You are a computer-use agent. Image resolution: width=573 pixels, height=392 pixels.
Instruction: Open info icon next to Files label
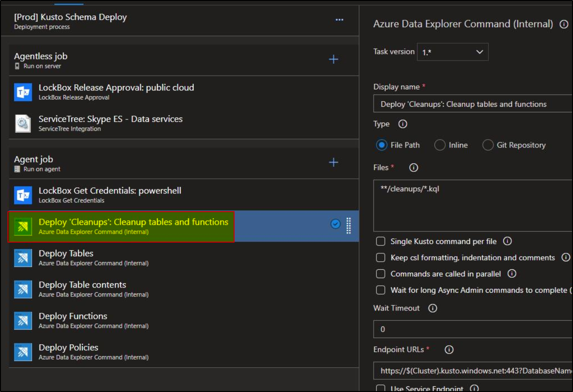point(413,168)
